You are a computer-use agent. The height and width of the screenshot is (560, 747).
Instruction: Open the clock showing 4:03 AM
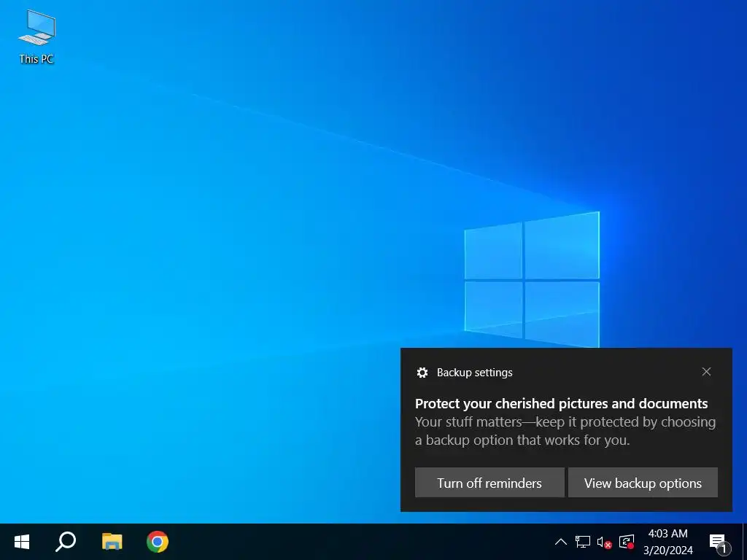[668, 542]
